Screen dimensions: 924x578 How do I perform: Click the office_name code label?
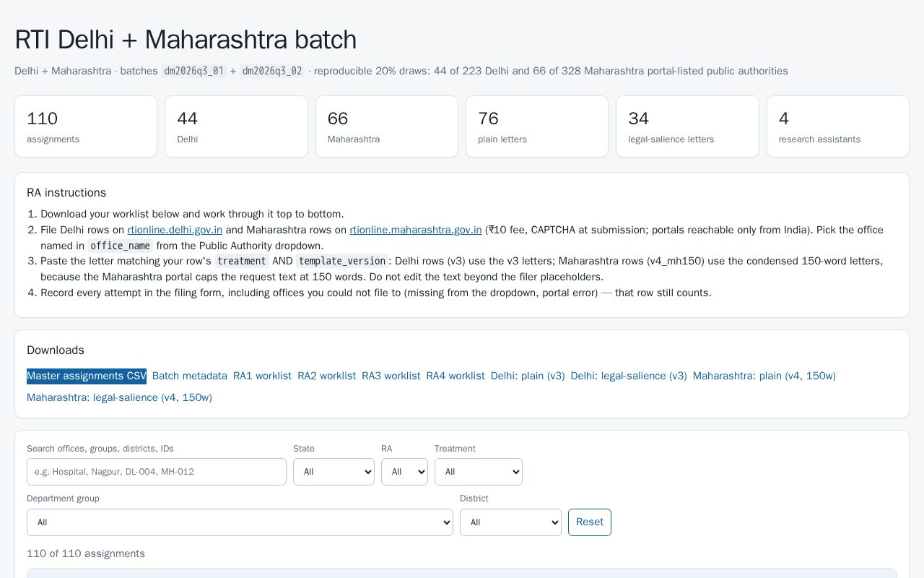pos(120,246)
